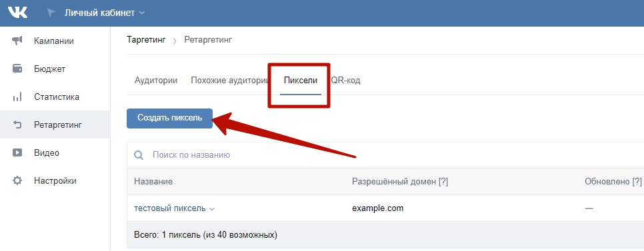The image size is (644, 251).
Task: Select the Пиксели tab
Action: point(301,81)
